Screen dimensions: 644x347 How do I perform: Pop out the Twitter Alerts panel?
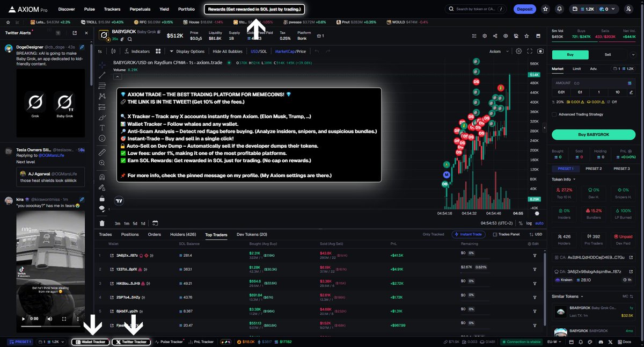click(75, 33)
